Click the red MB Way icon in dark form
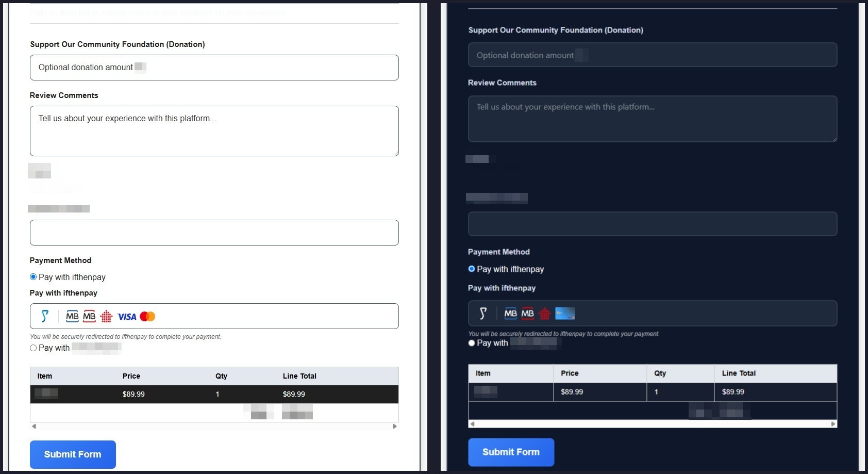868x474 pixels. coord(528,313)
